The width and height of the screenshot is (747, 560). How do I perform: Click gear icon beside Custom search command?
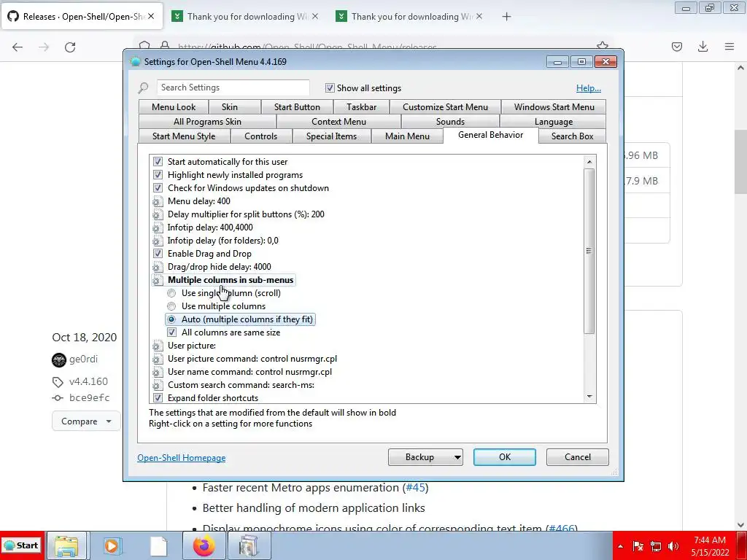point(158,385)
